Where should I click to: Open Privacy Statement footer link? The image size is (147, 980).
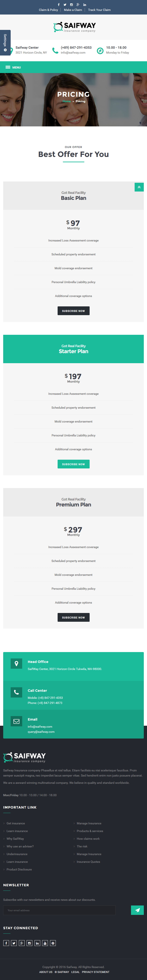click(96, 972)
